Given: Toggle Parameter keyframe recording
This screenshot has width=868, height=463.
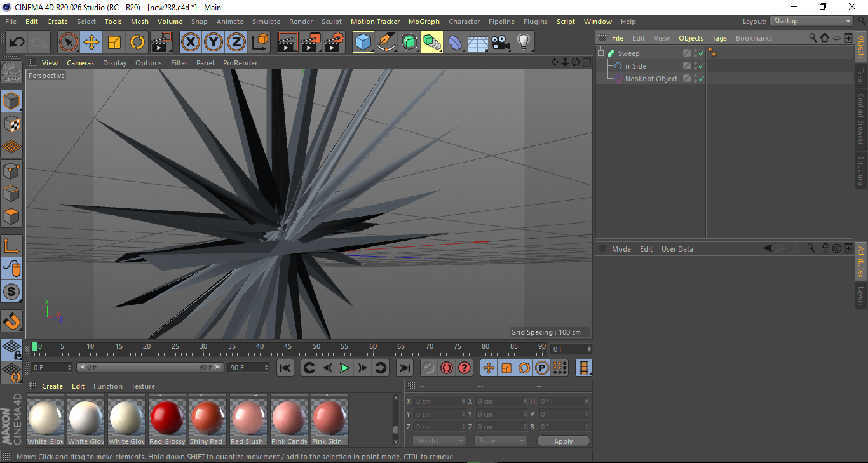Looking at the screenshot, I should (542, 368).
